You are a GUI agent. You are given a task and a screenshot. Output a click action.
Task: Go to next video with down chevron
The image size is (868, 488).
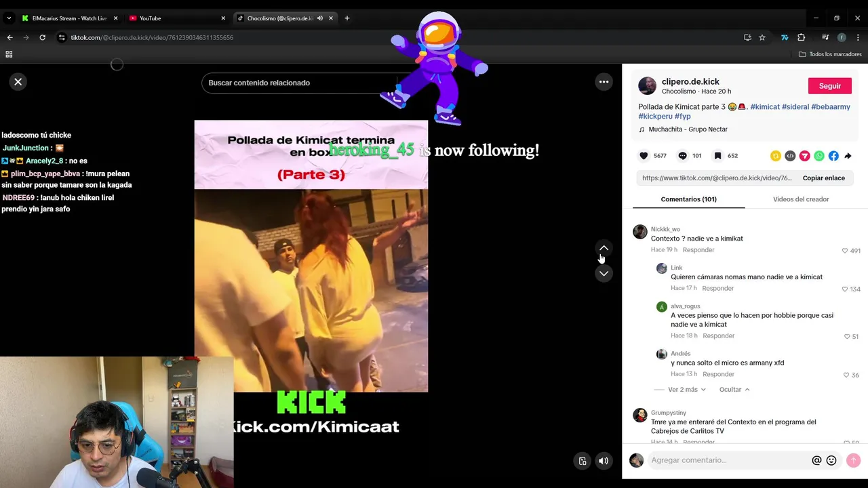604,273
